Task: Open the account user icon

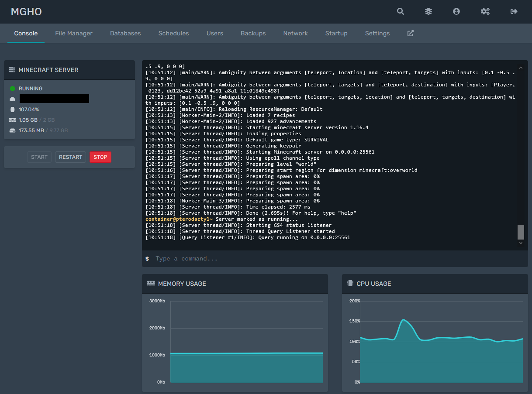Action: click(x=456, y=12)
